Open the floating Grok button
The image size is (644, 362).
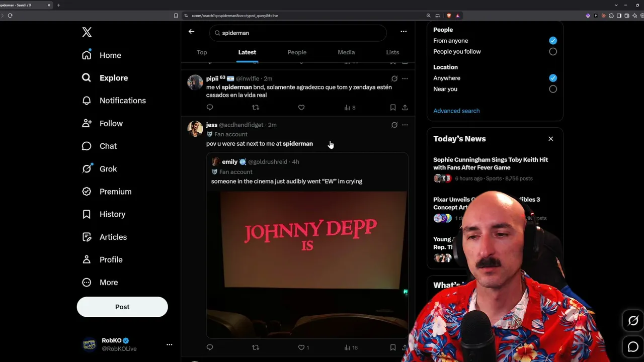tap(633, 321)
